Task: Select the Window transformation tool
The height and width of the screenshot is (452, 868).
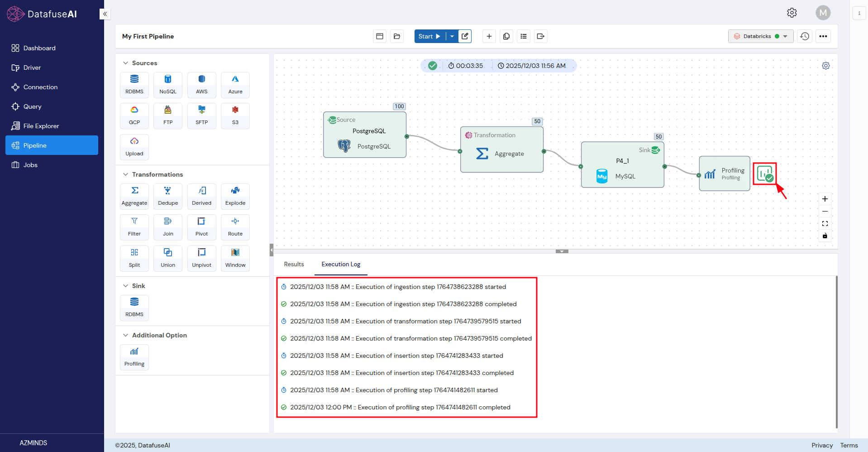Action: pyautogui.click(x=235, y=258)
